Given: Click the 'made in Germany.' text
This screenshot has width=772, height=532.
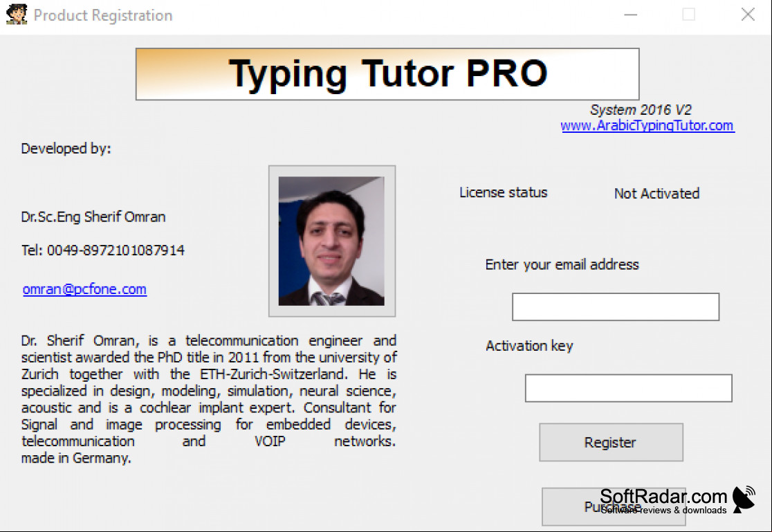Looking at the screenshot, I should (76, 458).
